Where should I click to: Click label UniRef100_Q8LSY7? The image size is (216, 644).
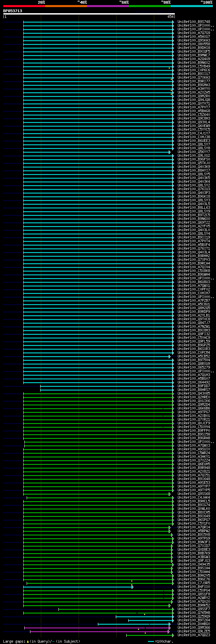click(194, 144)
